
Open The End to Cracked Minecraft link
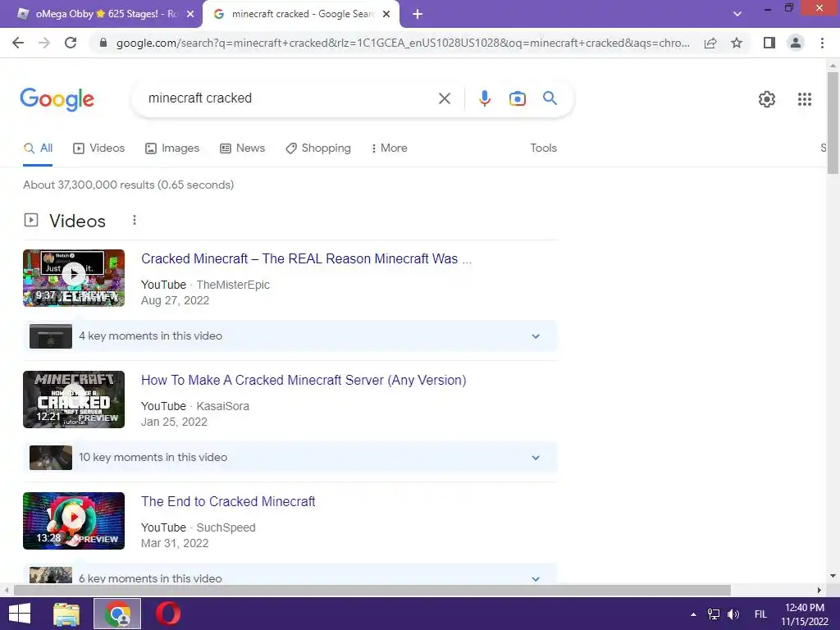click(228, 502)
